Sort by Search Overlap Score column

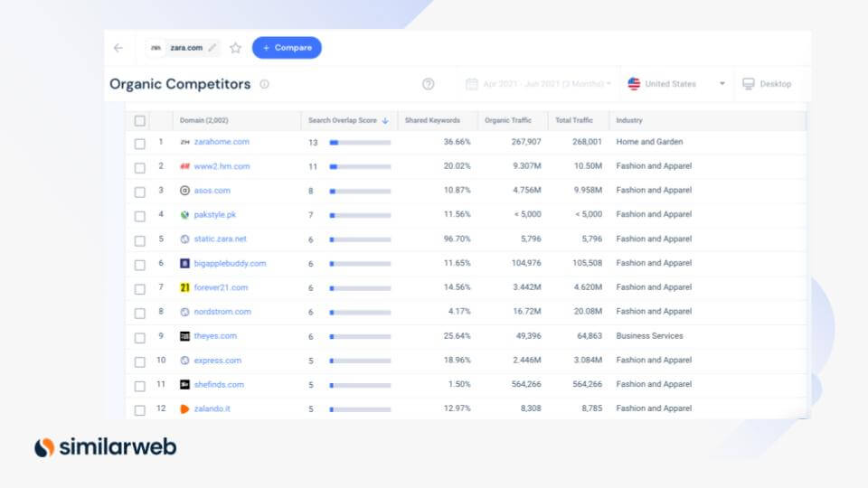coord(342,120)
